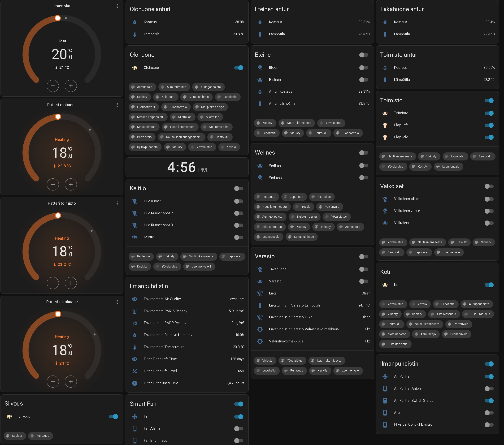Click the Play Left lightbulb icon
This screenshot has width=504, height=445.
[x=385, y=125]
